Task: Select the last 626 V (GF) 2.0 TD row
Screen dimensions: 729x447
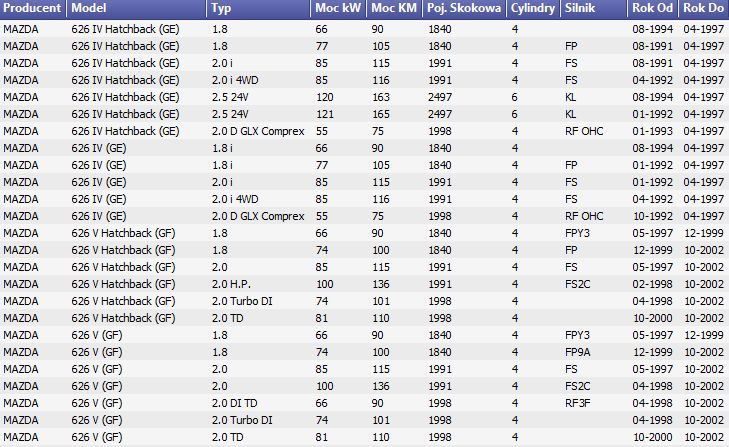Action: point(364,437)
